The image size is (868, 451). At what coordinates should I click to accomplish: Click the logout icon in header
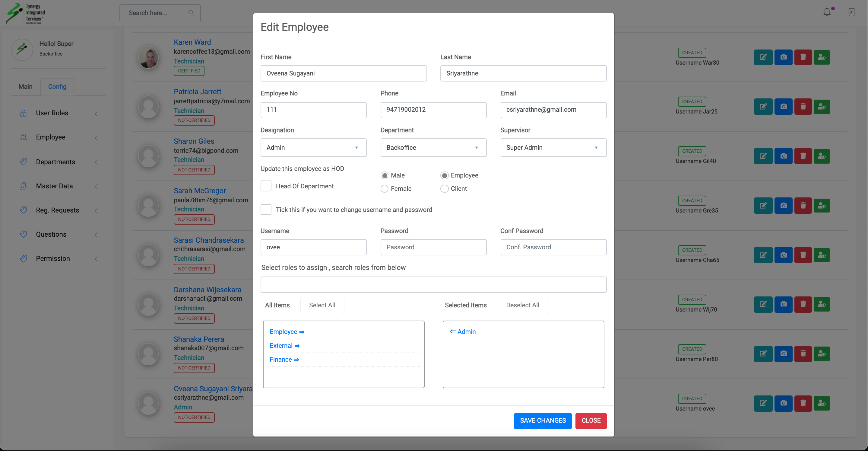850,12
